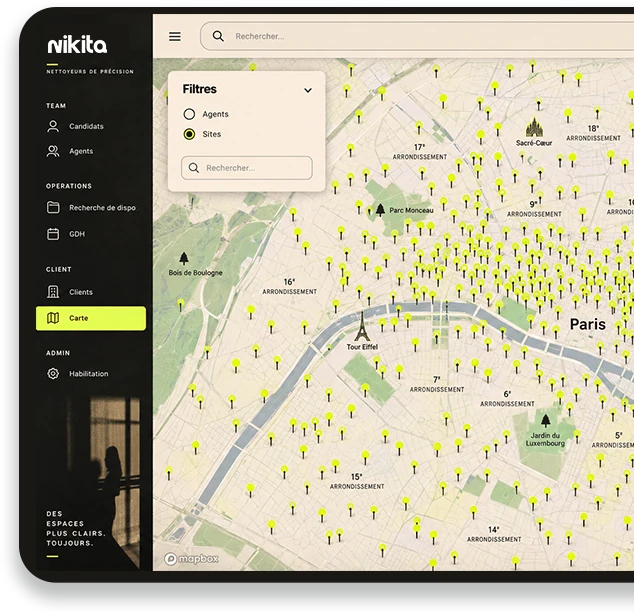
Task: Click the 7e Arrondissement map label
Action: tap(437, 384)
